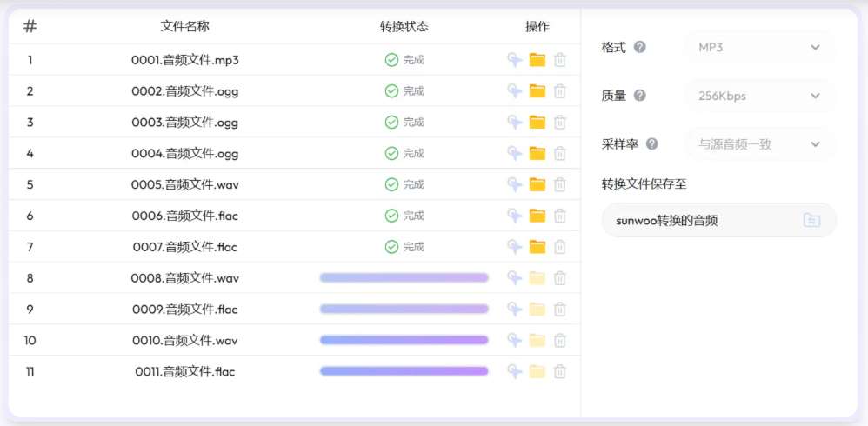Expand the 与源音频一致 sample rate dropdown
This screenshot has height=426, width=868.
click(x=758, y=144)
